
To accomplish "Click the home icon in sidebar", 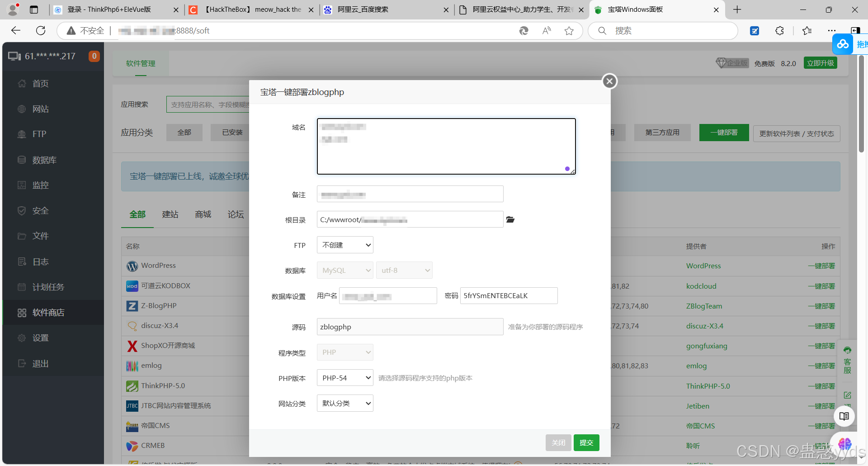I will (x=22, y=83).
